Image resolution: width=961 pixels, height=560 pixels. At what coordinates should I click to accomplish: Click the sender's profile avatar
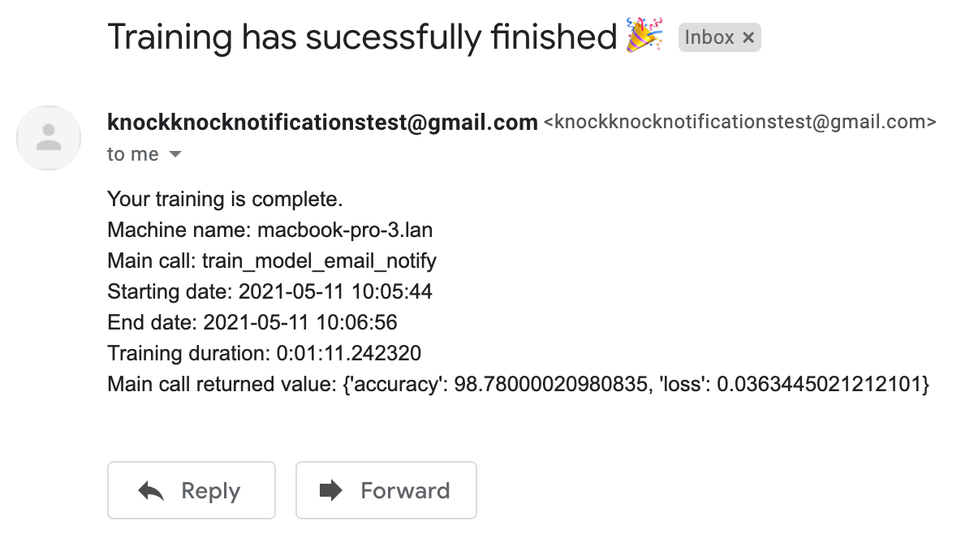pos(49,138)
